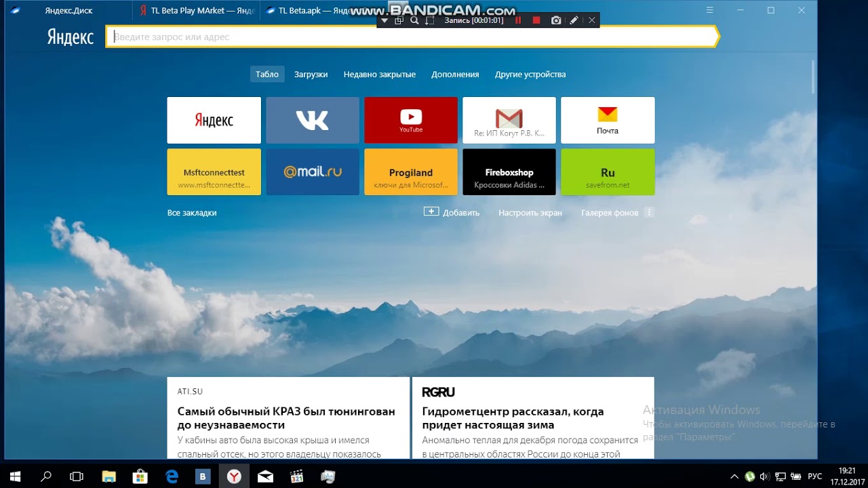Select the Табло tab
Viewport: 868px width, 488px height.
pos(267,75)
